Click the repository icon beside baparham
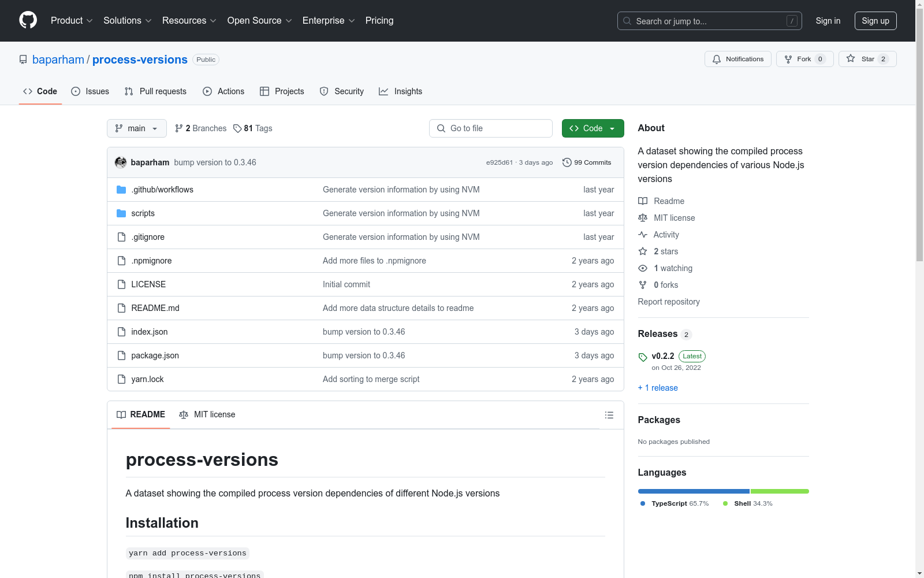The height and width of the screenshot is (578, 924). click(23, 60)
